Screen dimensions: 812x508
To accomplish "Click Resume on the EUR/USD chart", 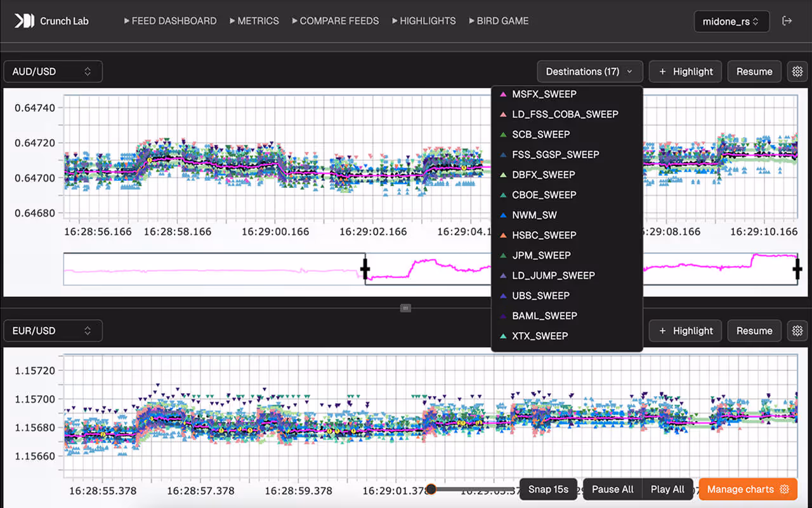I will coord(754,331).
